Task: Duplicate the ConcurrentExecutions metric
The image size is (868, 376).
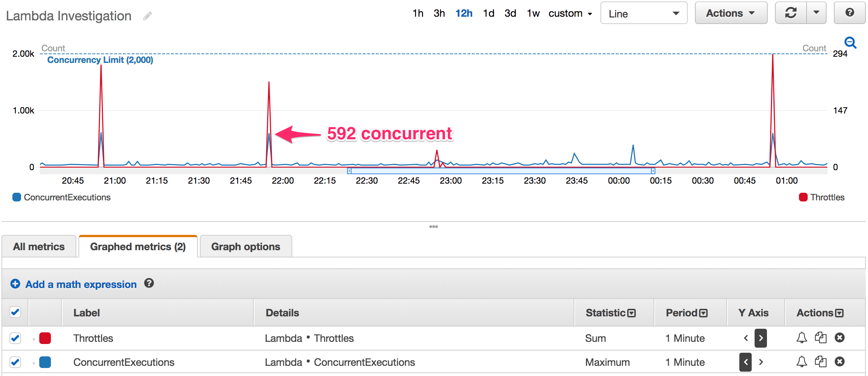Action: (821, 362)
